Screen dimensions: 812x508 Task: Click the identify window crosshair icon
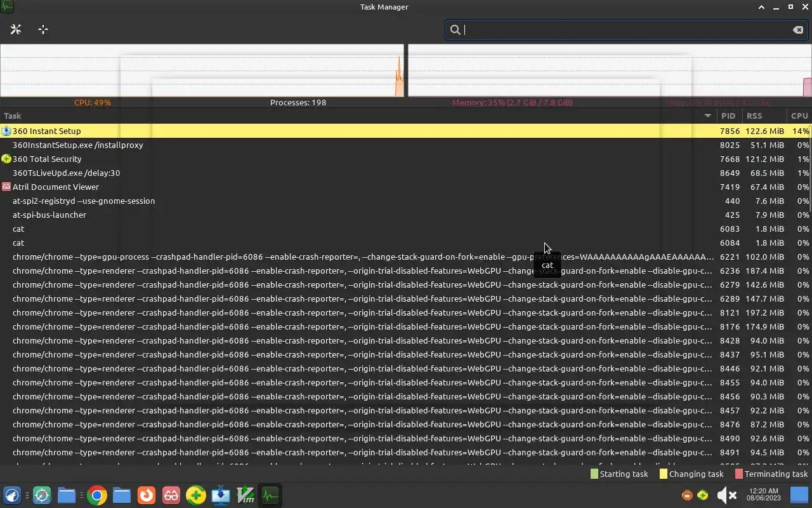[x=43, y=29]
